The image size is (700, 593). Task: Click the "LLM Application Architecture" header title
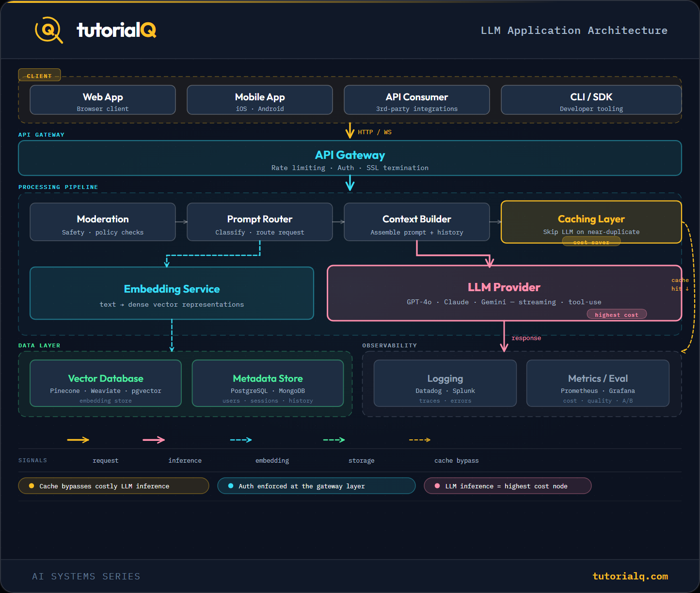[x=574, y=30]
